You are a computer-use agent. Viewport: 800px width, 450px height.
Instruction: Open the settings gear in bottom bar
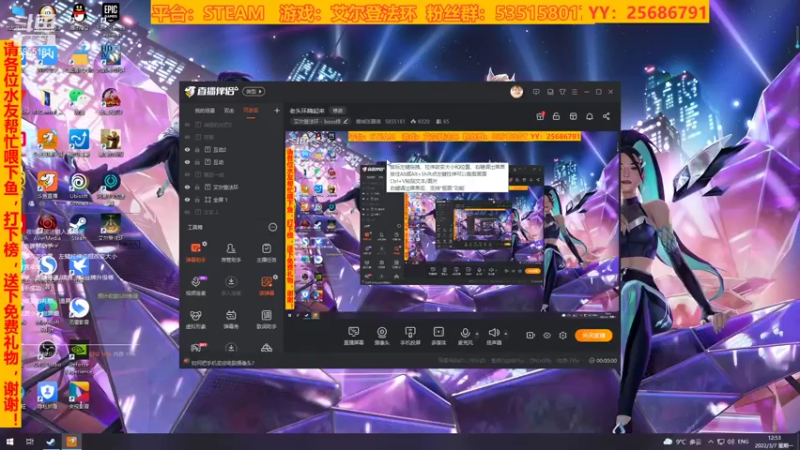[563, 335]
